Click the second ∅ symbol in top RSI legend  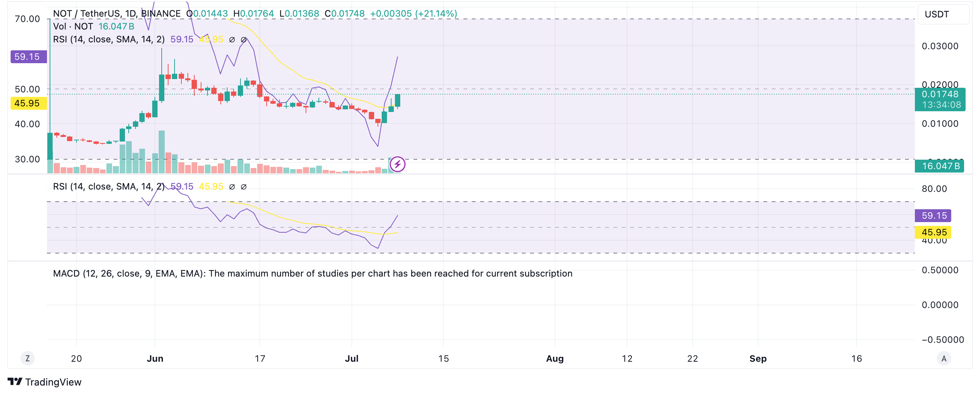point(244,40)
